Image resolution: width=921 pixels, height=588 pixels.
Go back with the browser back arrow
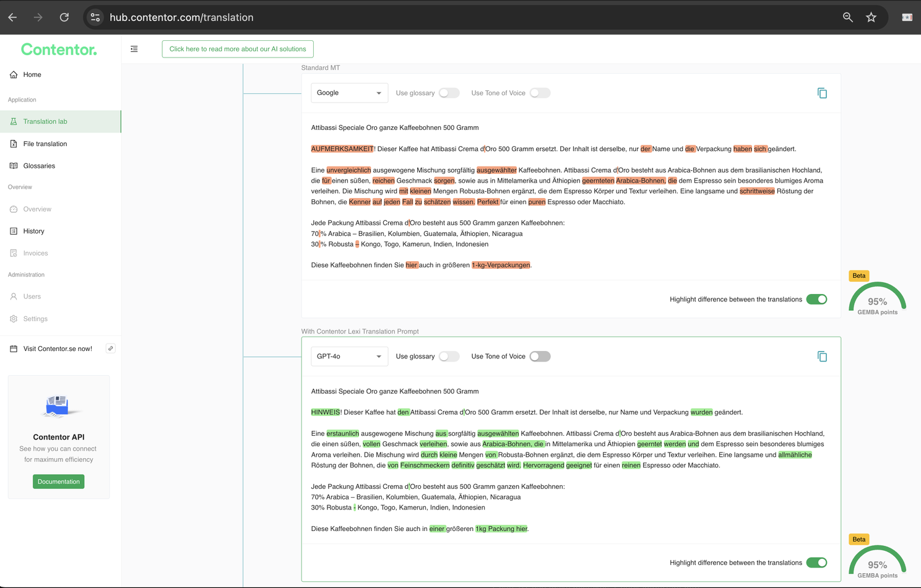pos(12,17)
